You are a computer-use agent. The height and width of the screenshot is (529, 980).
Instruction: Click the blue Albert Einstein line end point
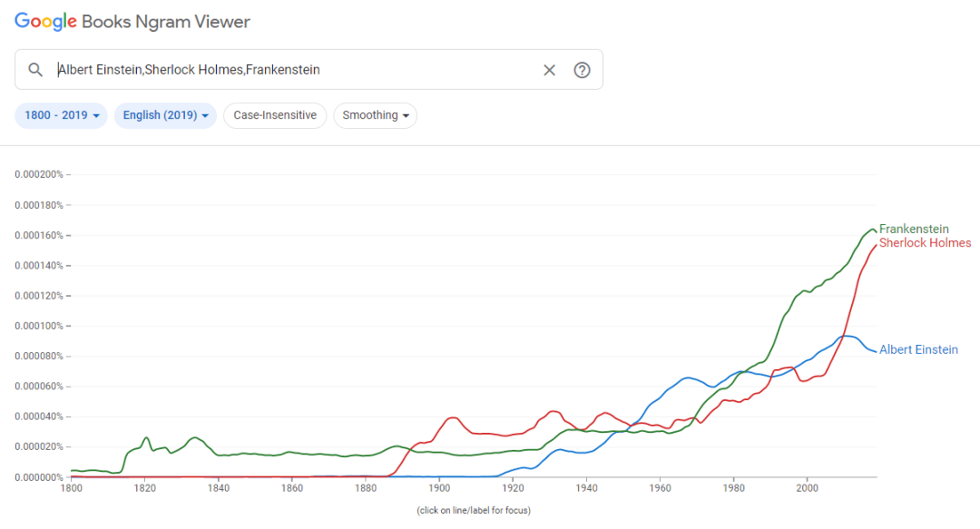pyautogui.click(x=876, y=351)
